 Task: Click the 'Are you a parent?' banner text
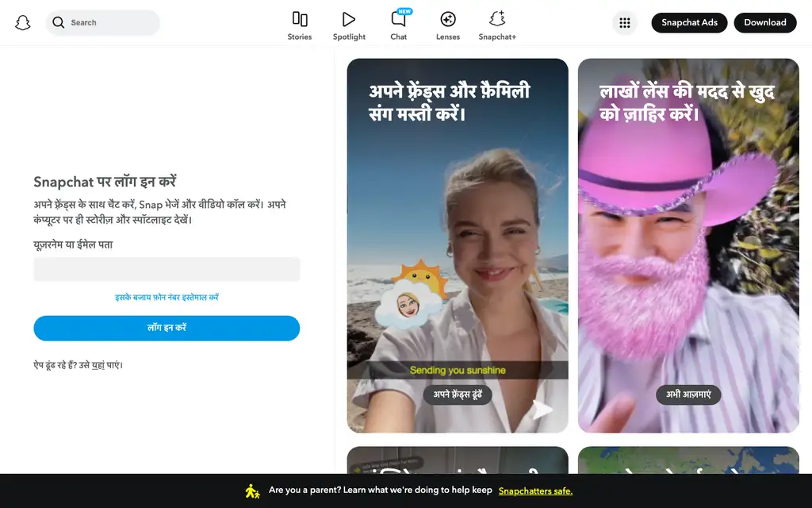click(380, 490)
